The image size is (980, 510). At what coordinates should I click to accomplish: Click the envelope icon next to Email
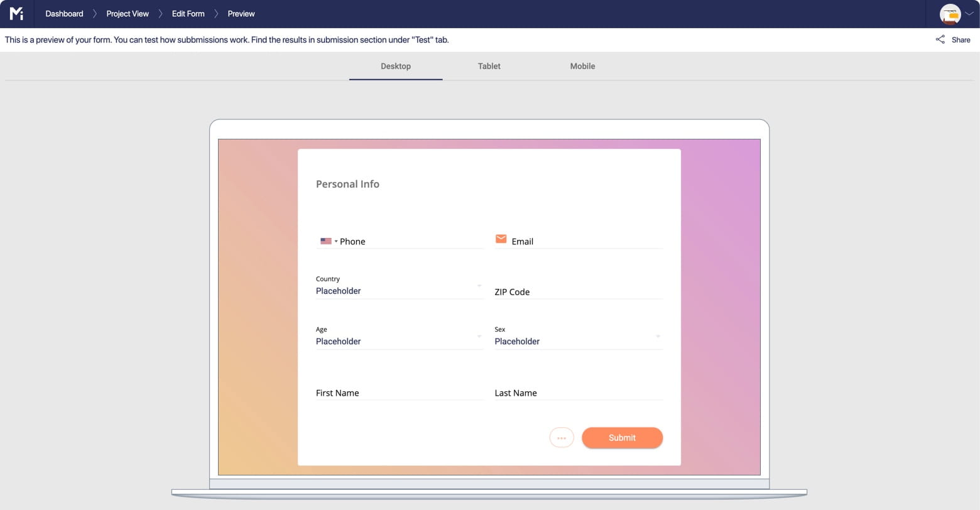[501, 239]
